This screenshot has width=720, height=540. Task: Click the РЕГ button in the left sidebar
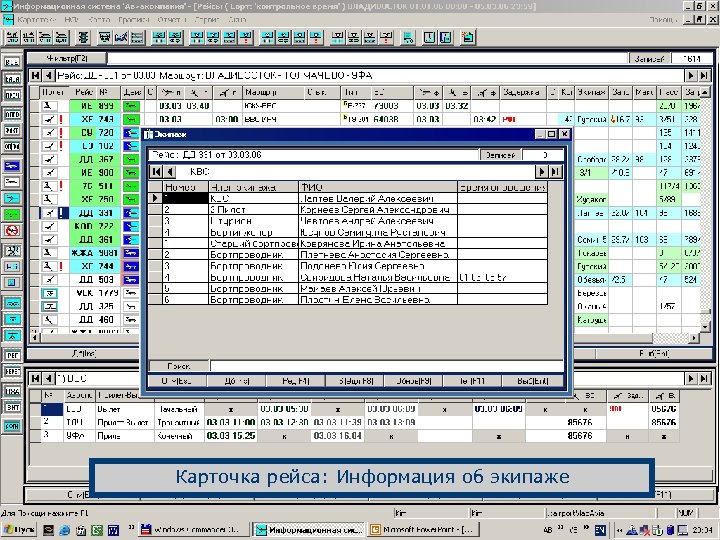(x=12, y=354)
